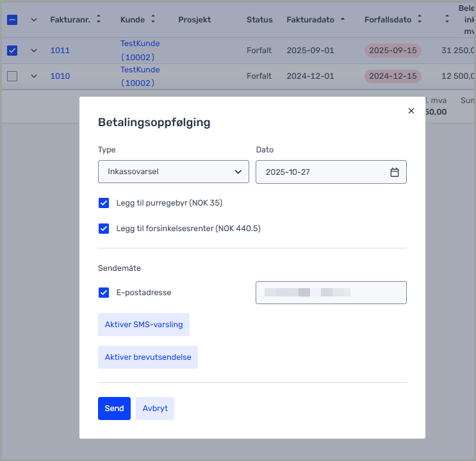Click Forfalt status in invoice 1010 row
The image size is (476, 461).
pos(259,76)
